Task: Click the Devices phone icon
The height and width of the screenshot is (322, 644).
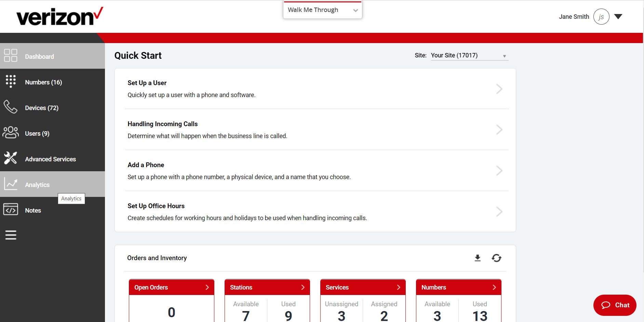Action: point(11,107)
